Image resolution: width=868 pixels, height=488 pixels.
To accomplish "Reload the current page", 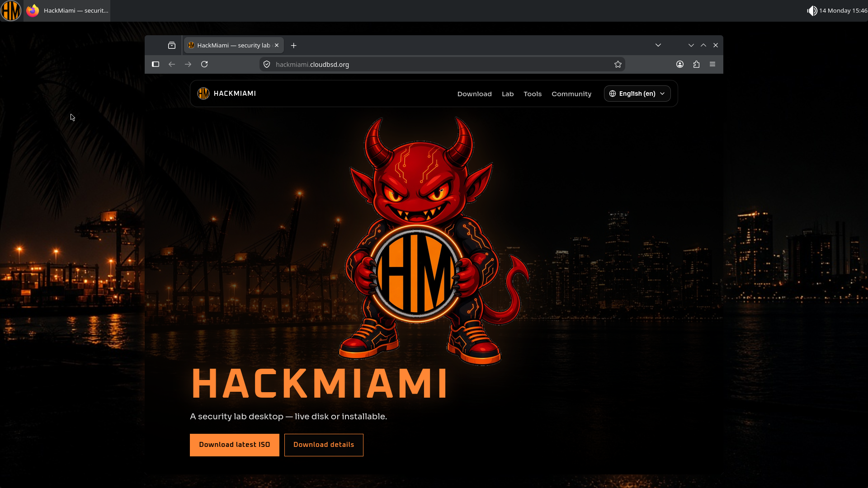I will coord(204,64).
